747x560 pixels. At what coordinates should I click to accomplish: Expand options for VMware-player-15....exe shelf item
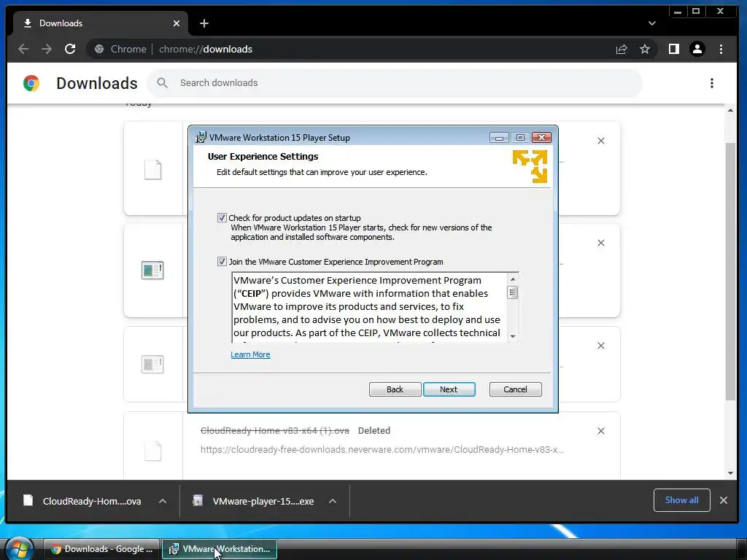point(333,501)
